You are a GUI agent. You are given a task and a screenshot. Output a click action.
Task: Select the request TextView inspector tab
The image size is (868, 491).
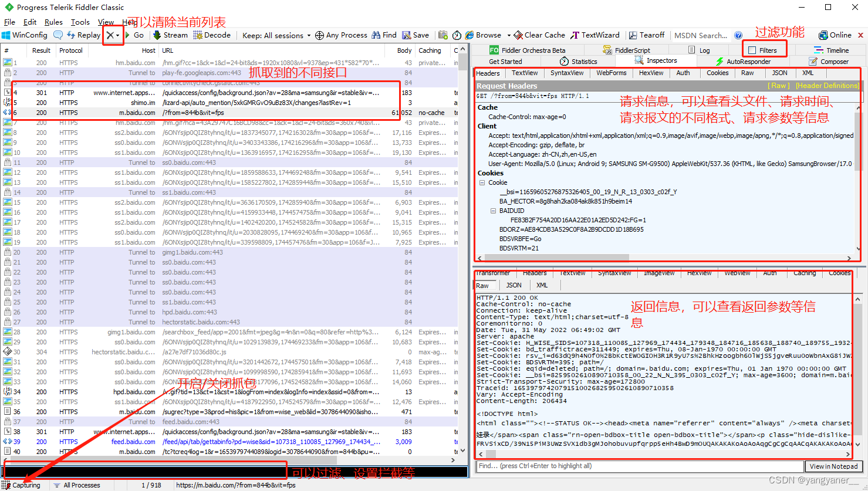[x=525, y=73]
